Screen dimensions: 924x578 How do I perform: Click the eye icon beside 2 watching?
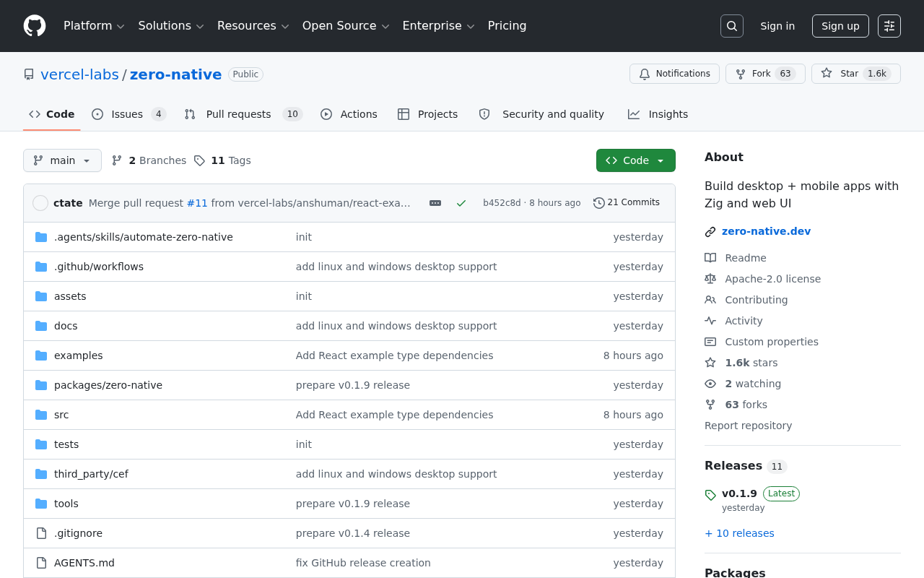click(x=710, y=384)
